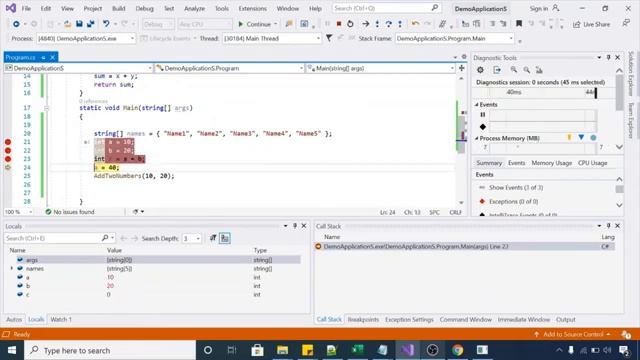Toggle a bookmark with the bookmark icon
Screen dimensions: 640x360
coord(519,24)
